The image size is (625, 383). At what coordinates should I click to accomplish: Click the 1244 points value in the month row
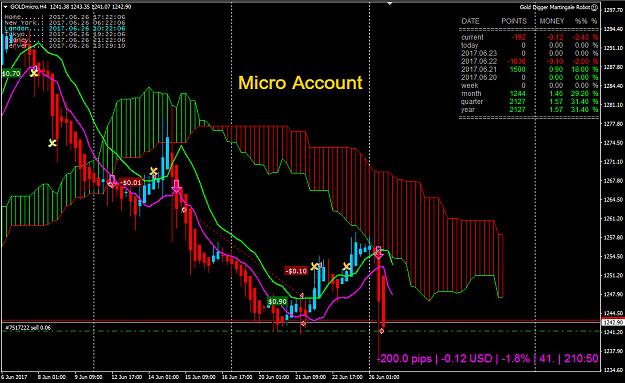point(518,93)
